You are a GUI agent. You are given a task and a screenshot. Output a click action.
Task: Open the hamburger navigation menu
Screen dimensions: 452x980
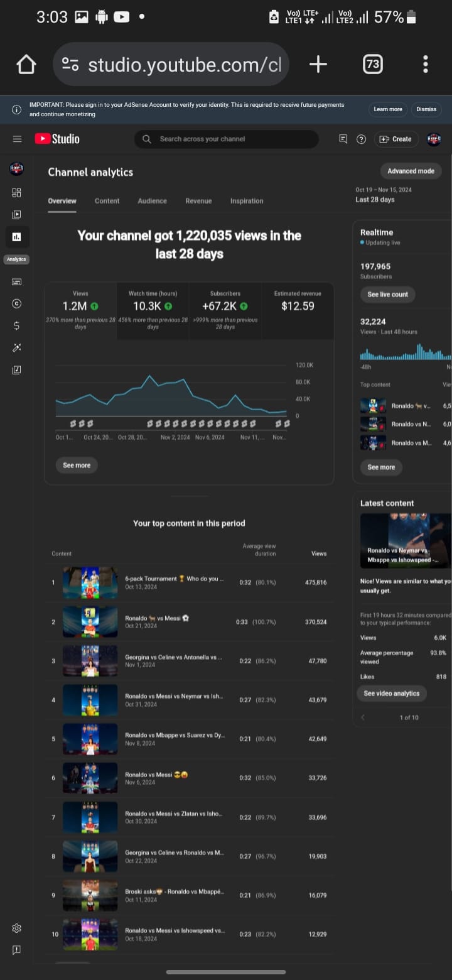point(17,139)
